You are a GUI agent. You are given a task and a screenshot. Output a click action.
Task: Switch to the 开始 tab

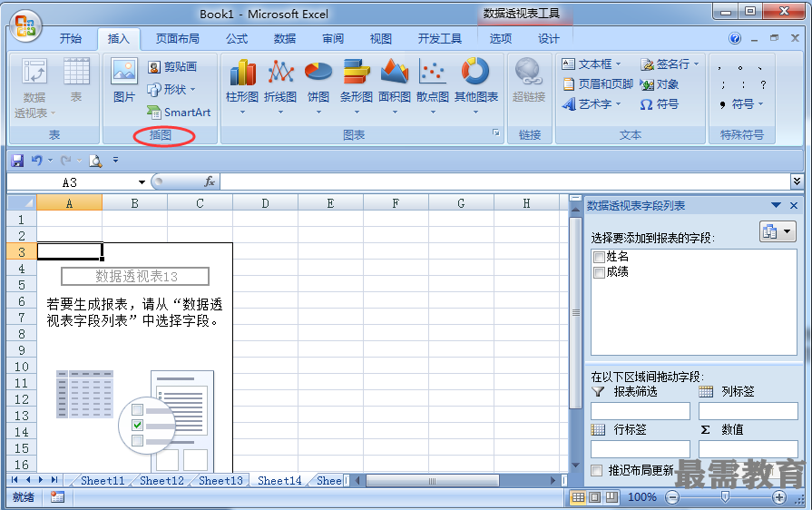[x=71, y=39]
